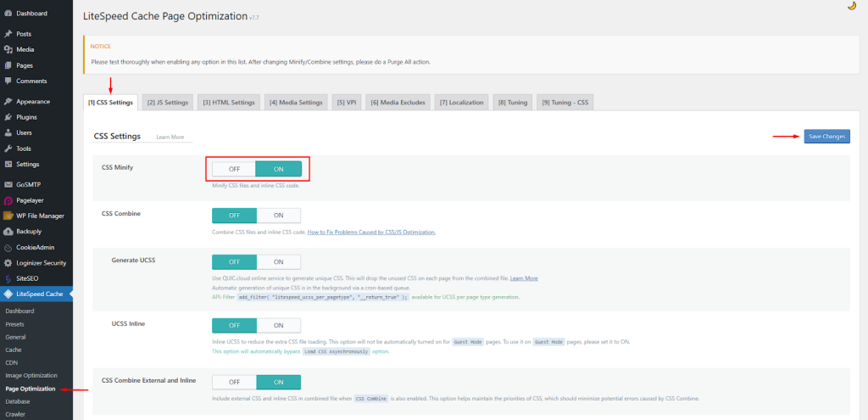Image resolution: width=868 pixels, height=420 pixels.
Task: Disable CSS Combine External and Inline
Action: tap(234, 383)
